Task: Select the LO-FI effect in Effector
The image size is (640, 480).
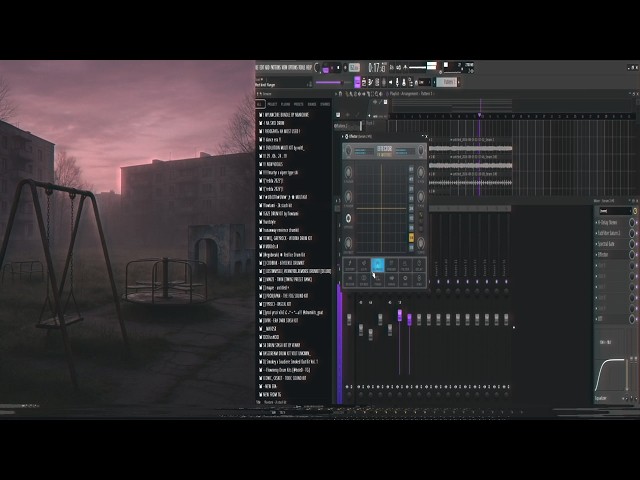Action: pos(364,266)
